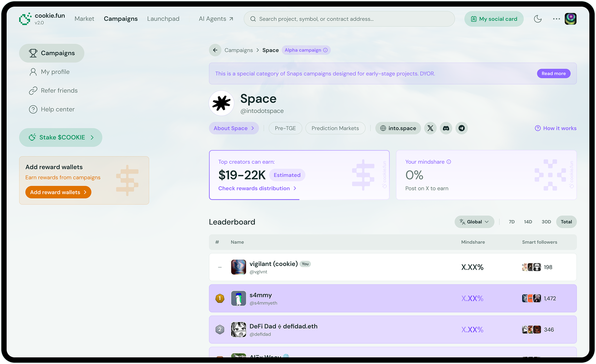596x364 pixels.
Task: Select the 14D leaderboard period
Action: click(x=528, y=222)
